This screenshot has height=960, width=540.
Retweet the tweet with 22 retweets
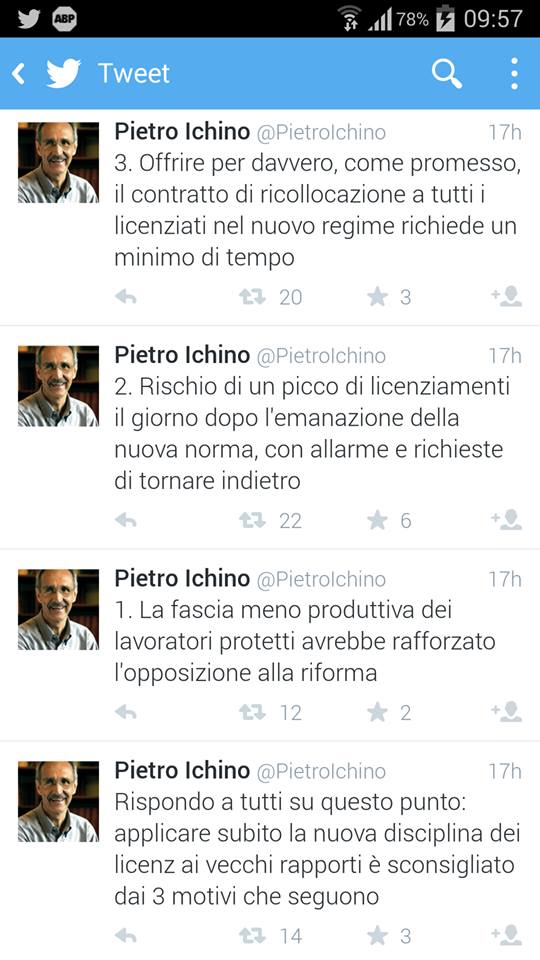252,520
